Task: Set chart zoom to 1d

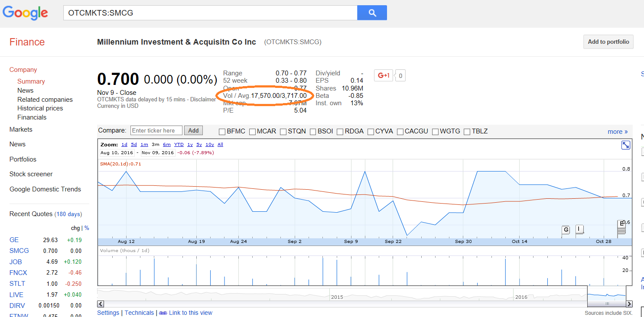Action: tap(124, 145)
